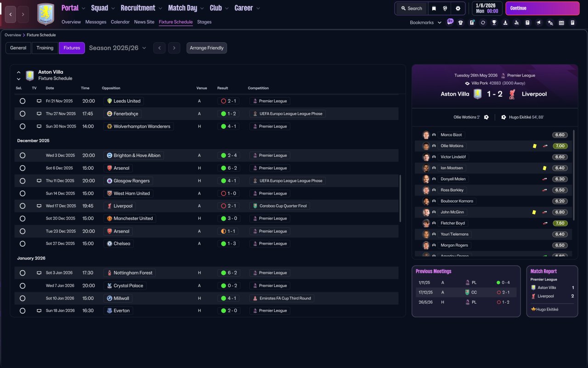Go to previous season with left chevron
The height and width of the screenshot is (368, 588).
tap(159, 48)
